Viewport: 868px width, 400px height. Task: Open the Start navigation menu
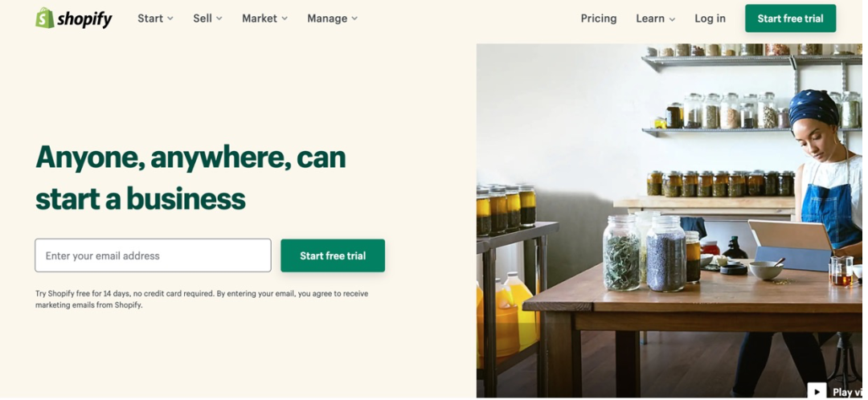click(156, 18)
